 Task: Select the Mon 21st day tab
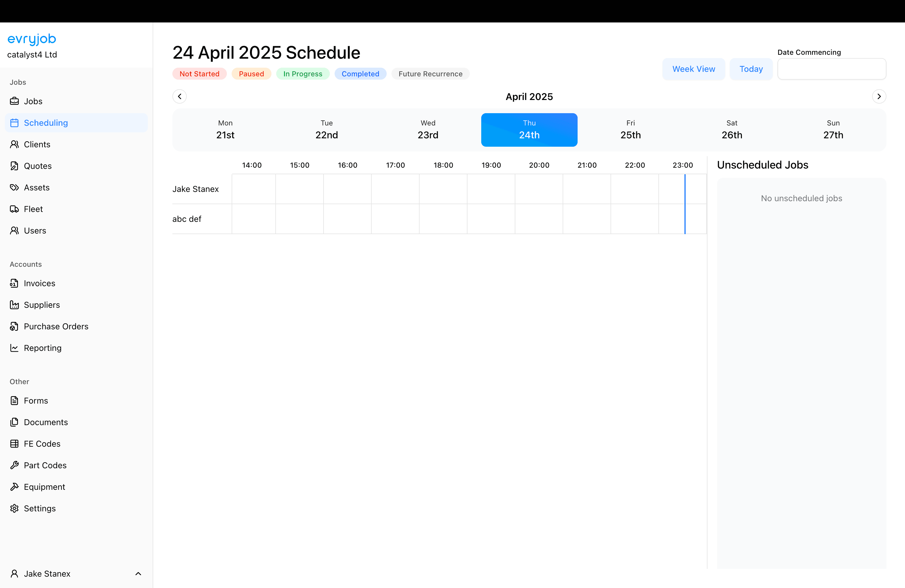click(x=225, y=130)
